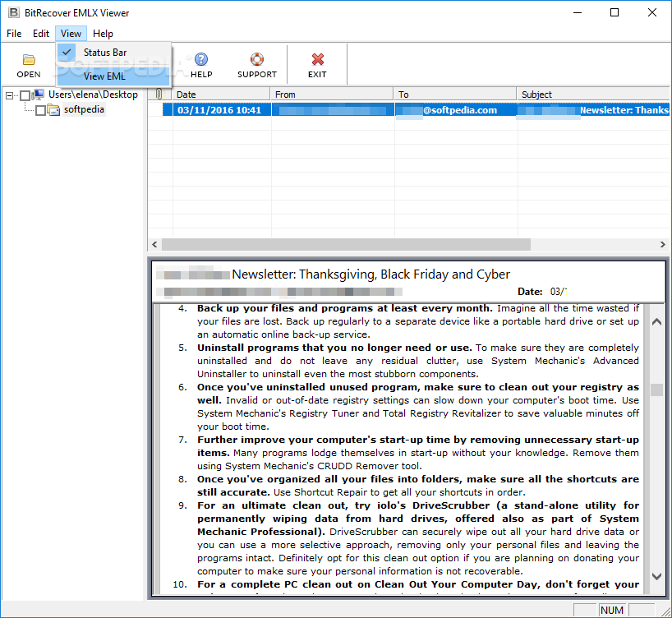This screenshot has width=672, height=618.
Task: Click the 'Uninstall programs that you no longer' heading
Action: (x=334, y=348)
